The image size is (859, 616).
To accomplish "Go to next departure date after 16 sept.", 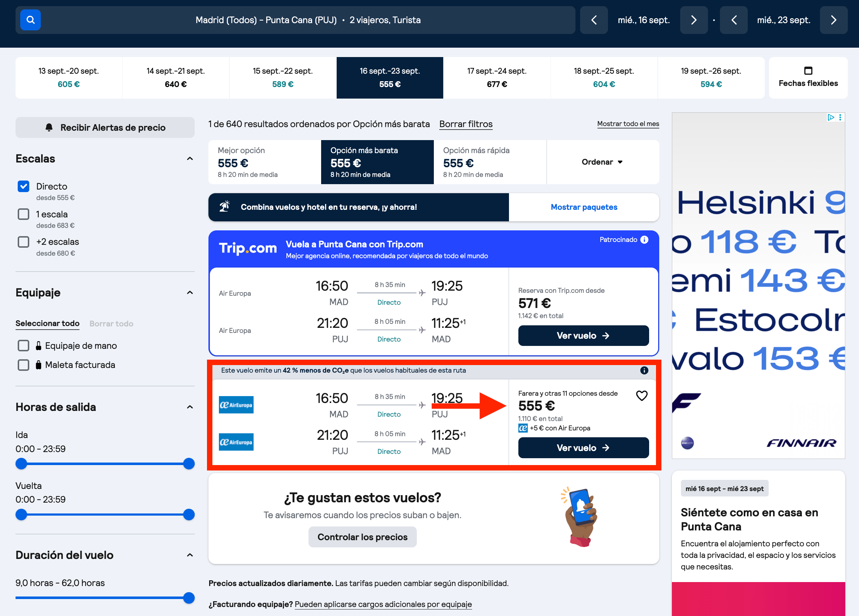I will pyautogui.click(x=694, y=20).
